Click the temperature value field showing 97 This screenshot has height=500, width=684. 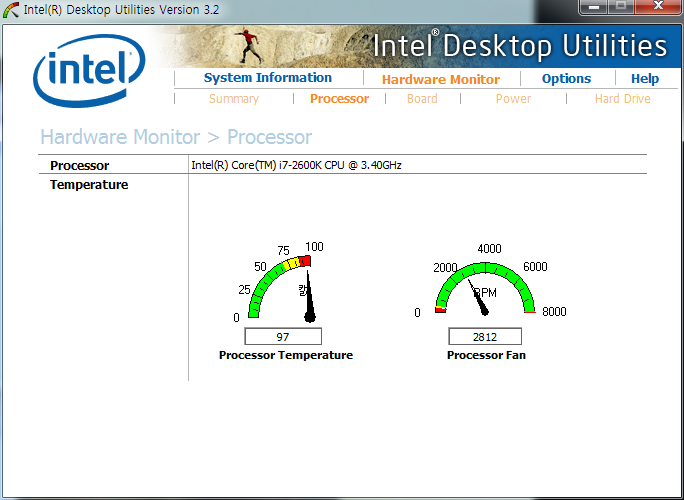283,336
